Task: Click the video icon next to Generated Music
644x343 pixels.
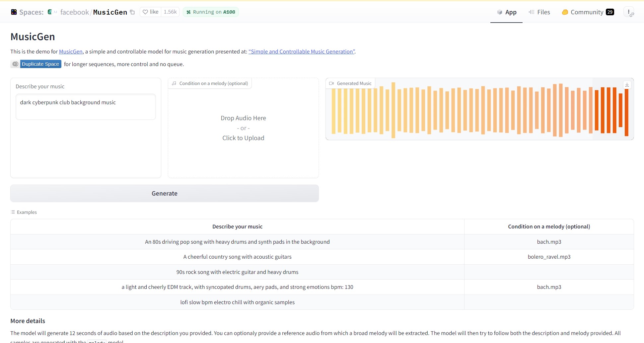Action: tap(331, 83)
